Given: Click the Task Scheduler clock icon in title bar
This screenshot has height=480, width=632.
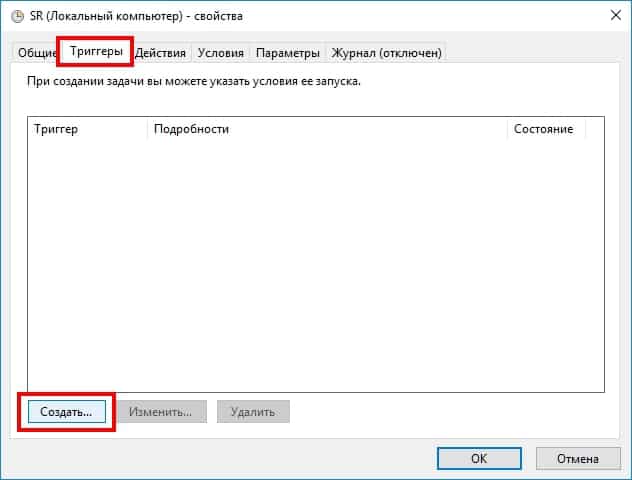Looking at the screenshot, I should (x=17, y=17).
